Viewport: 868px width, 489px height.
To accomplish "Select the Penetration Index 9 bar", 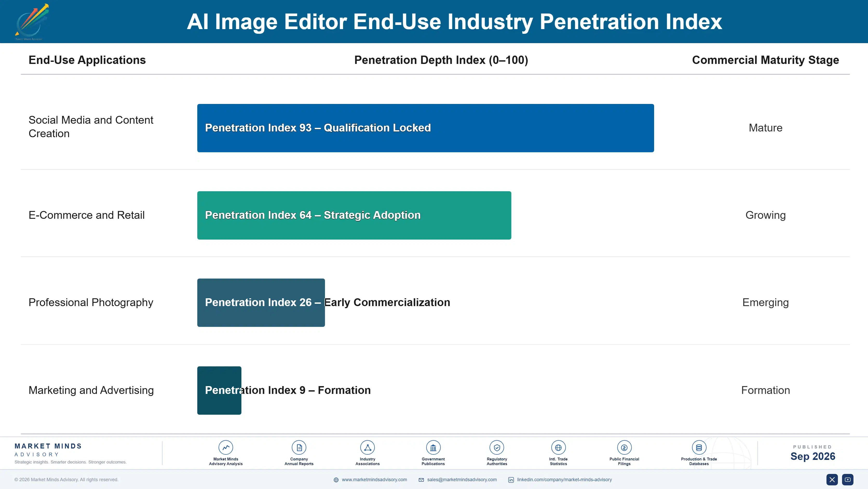I will [219, 391].
